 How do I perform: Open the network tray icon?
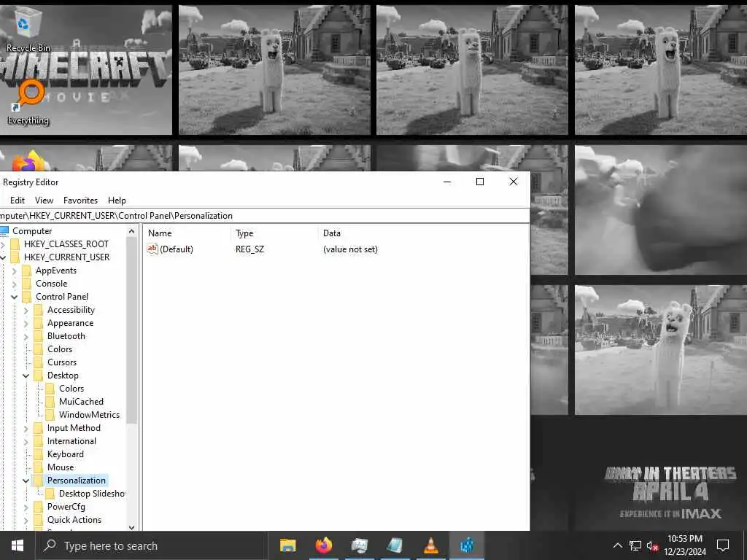click(635, 545)
